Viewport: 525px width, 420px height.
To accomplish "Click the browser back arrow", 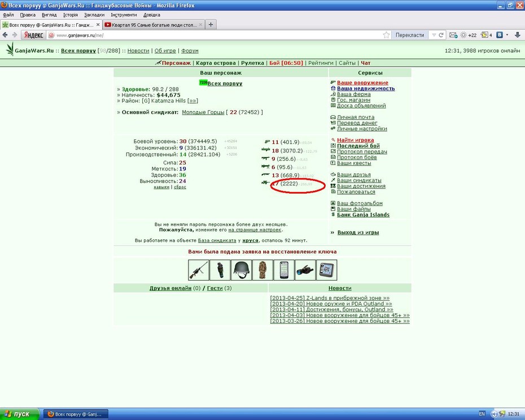I will click(5, 35).
